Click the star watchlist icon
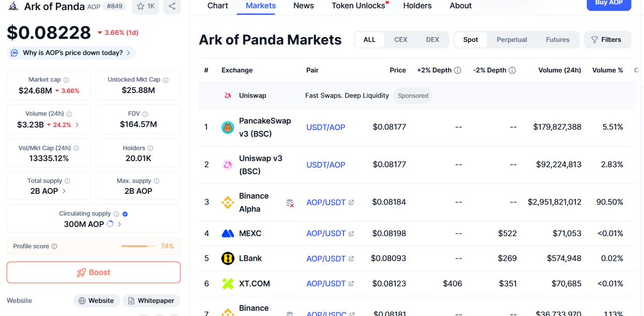 (141, 6)
